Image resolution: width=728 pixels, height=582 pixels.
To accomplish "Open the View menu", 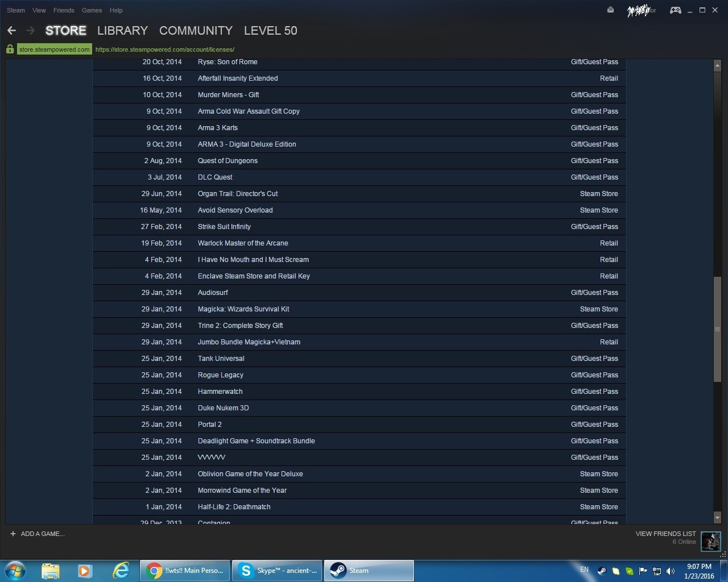I will (x=39, y=10).
